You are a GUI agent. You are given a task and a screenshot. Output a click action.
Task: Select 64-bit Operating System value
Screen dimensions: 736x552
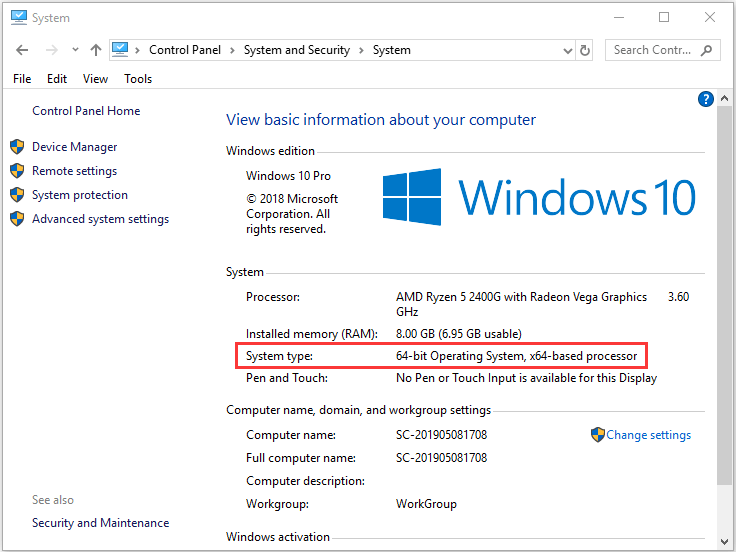[516, 356]
